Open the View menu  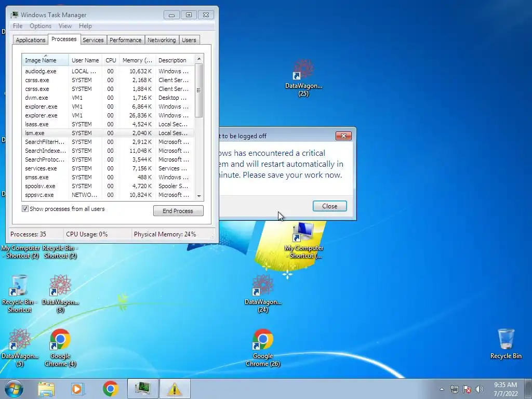[x=65, y=26]
